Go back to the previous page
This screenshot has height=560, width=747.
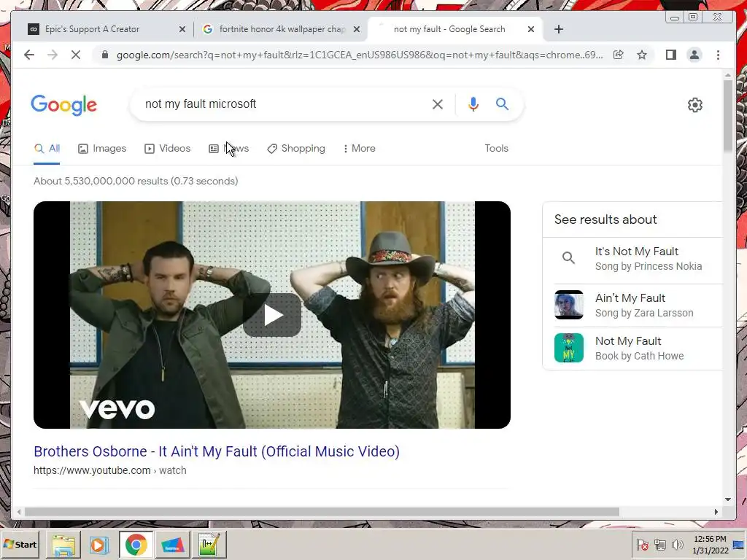29,55
